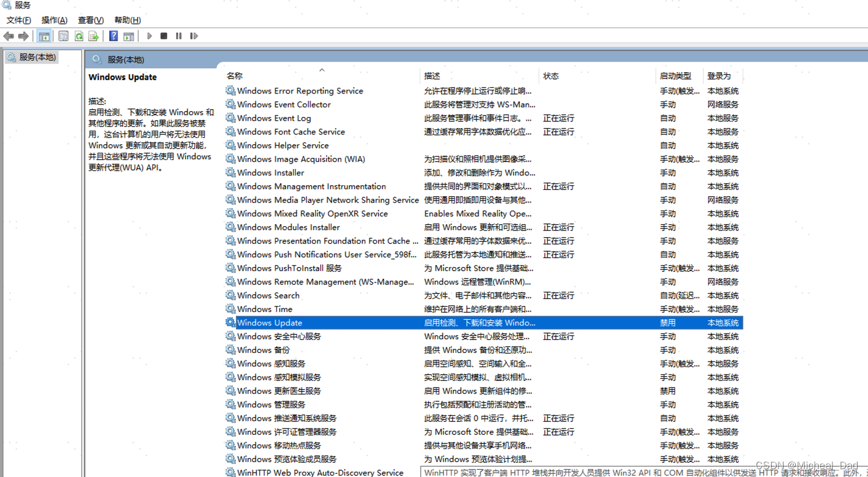Click 自动(延迟...) startup type of Windows Search
868x477 pixels.
(x=680, y=296)
